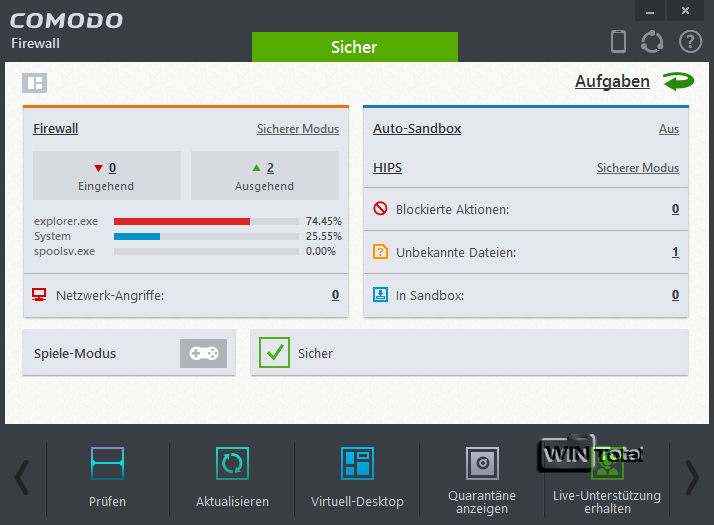Click the Unbekannte Dateien question icon

point(380,251)
